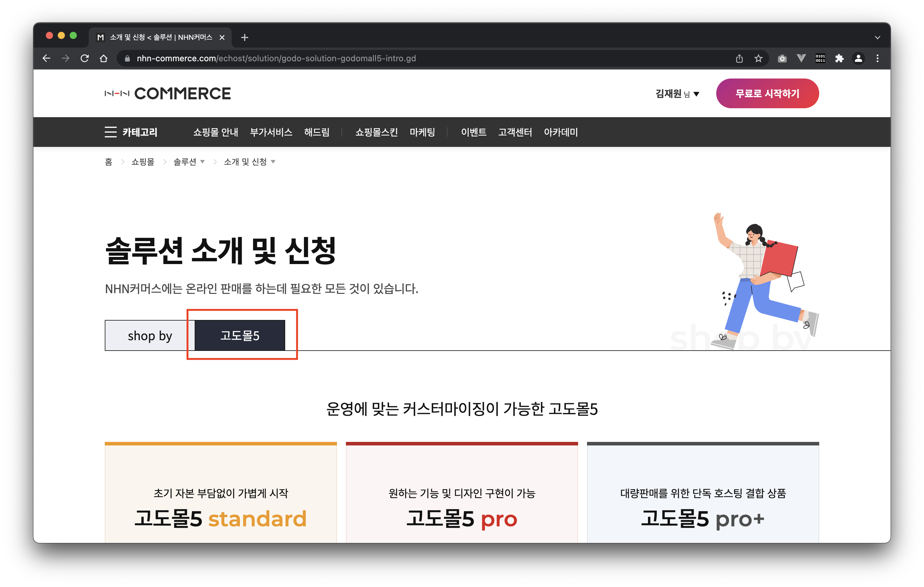Click the address bar URL field

276,58
